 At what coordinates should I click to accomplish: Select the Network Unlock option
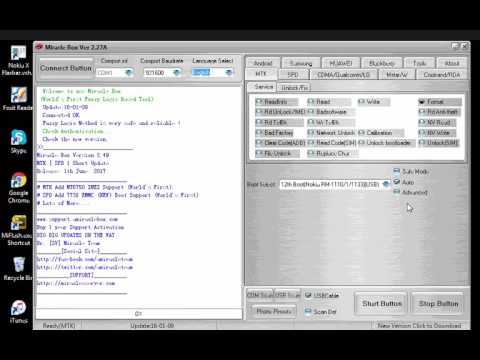tap(332, 133)
